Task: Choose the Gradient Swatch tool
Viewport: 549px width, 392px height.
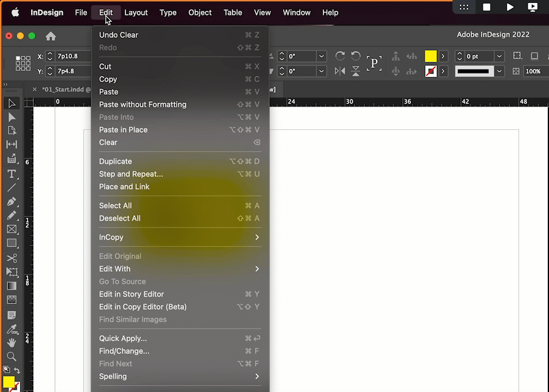Action: click(x=11, y=286)
